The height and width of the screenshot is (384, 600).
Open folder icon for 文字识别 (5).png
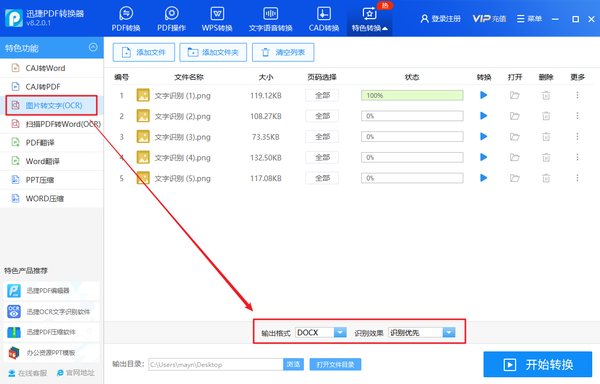pyautogui.click(x=515, y=178)
